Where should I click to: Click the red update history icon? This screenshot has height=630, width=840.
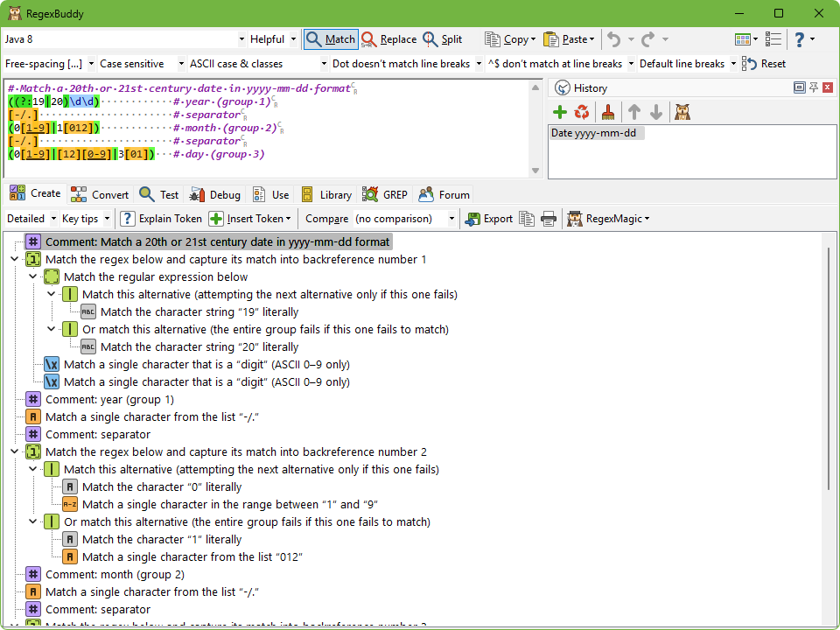tap(582, 112)
